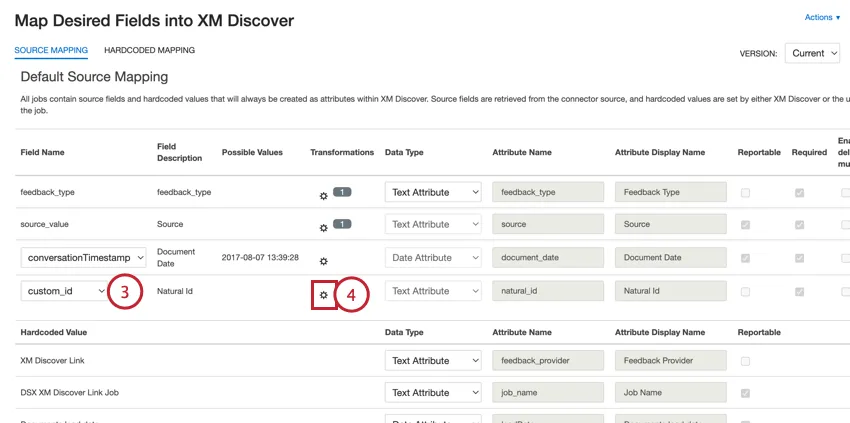Select the Source Mapping tab
Image resolution: width=850 pixels, height=423 pixels.
pos(51,50)
